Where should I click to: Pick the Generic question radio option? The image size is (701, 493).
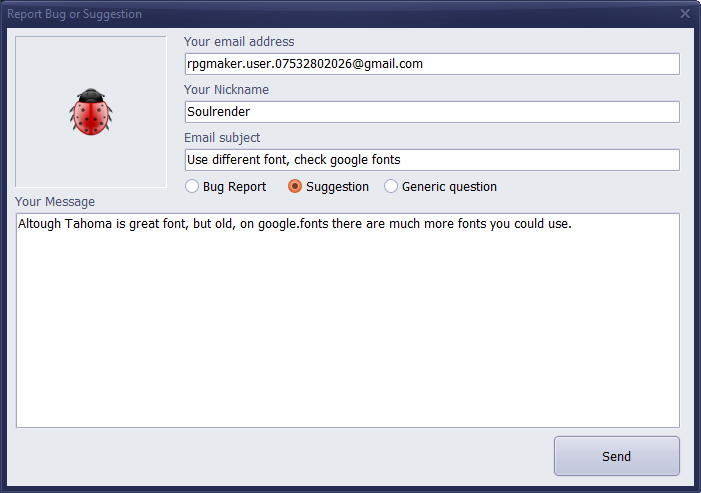[391, 187]
